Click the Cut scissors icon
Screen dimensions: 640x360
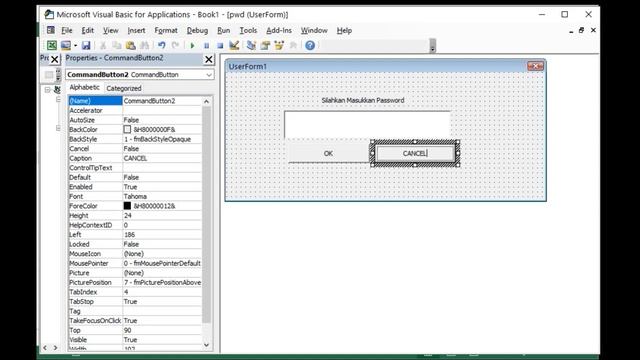tap(103, 45)
